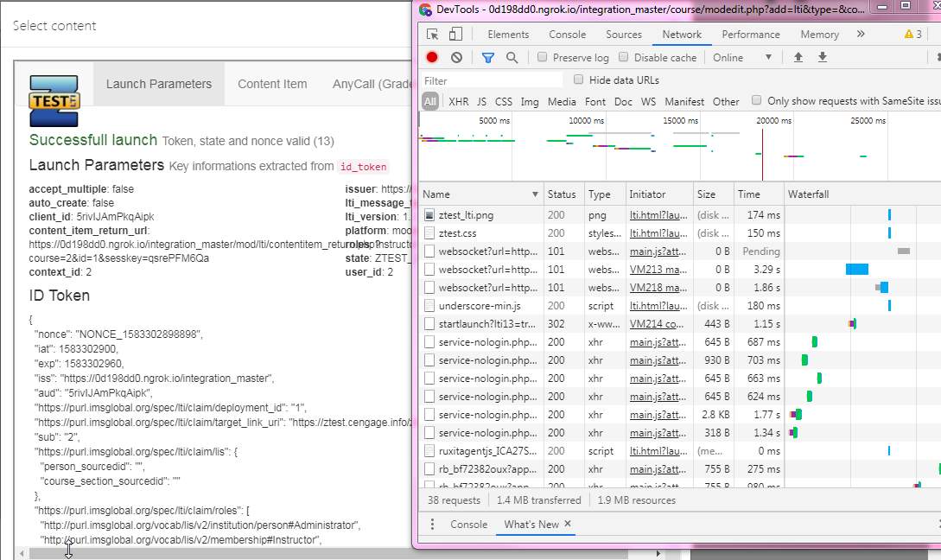
Task: Switch to the Performance tab
Action: pos(751,35)
